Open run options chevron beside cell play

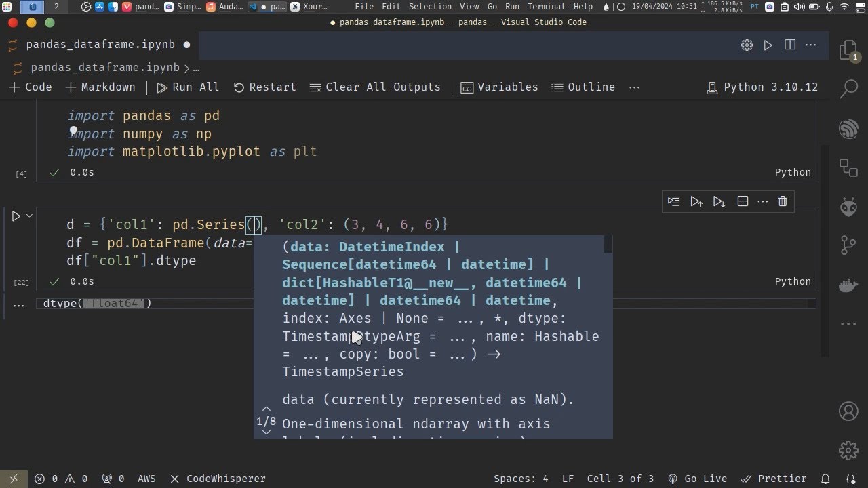(29, 216)
